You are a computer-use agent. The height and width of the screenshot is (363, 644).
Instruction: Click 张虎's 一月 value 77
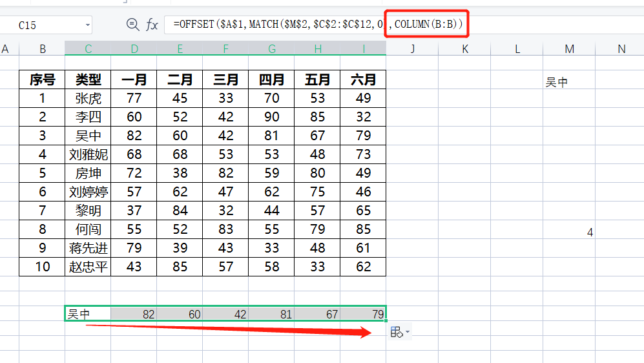(x=134, y=98)
